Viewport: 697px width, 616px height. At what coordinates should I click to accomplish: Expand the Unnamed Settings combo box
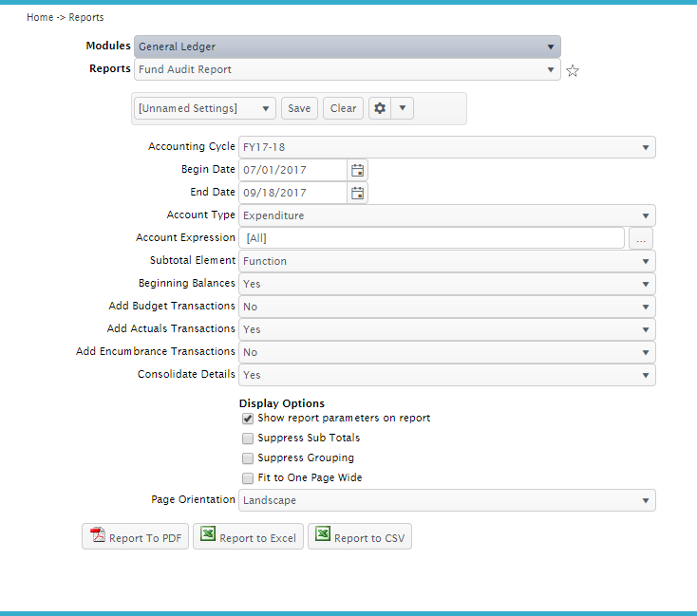[205, 108]
